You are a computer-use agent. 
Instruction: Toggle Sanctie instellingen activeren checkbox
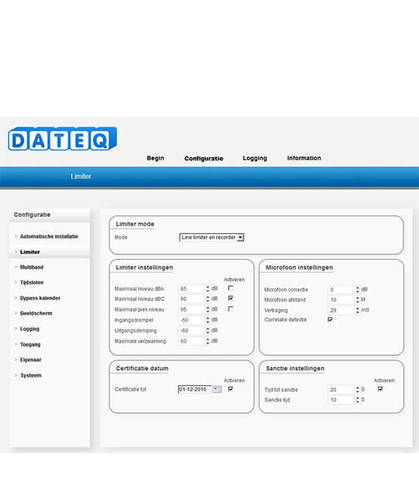(380, 389)
